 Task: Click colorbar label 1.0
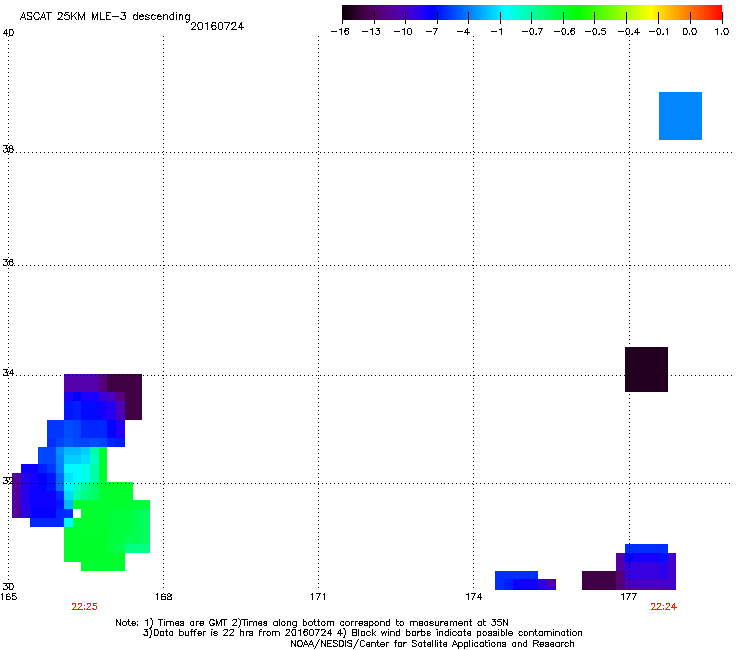[722, 32]
